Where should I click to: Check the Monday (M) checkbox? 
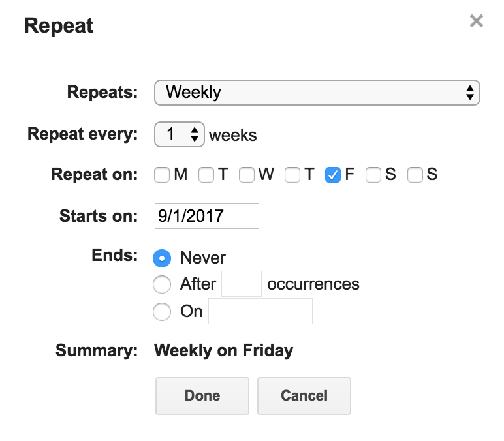(162, 175)
